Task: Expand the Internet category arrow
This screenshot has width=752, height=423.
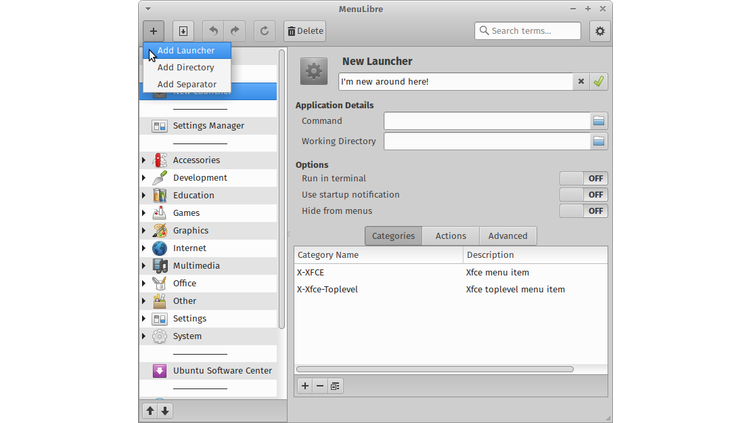Action: (144, 248)
